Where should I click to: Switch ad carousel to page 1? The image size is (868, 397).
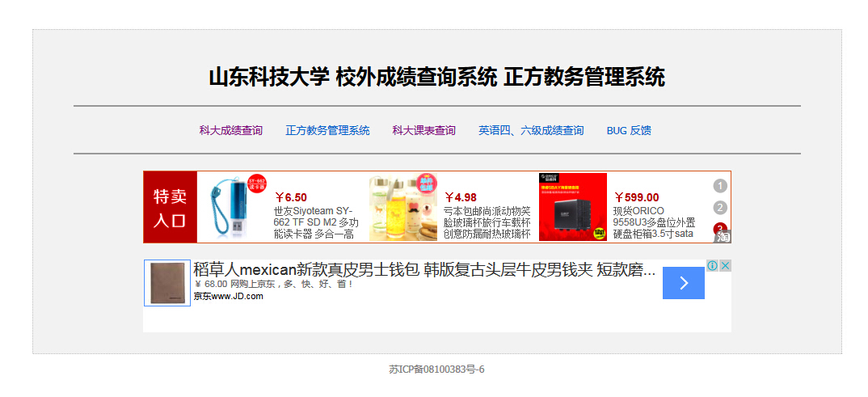click(720, 186)
